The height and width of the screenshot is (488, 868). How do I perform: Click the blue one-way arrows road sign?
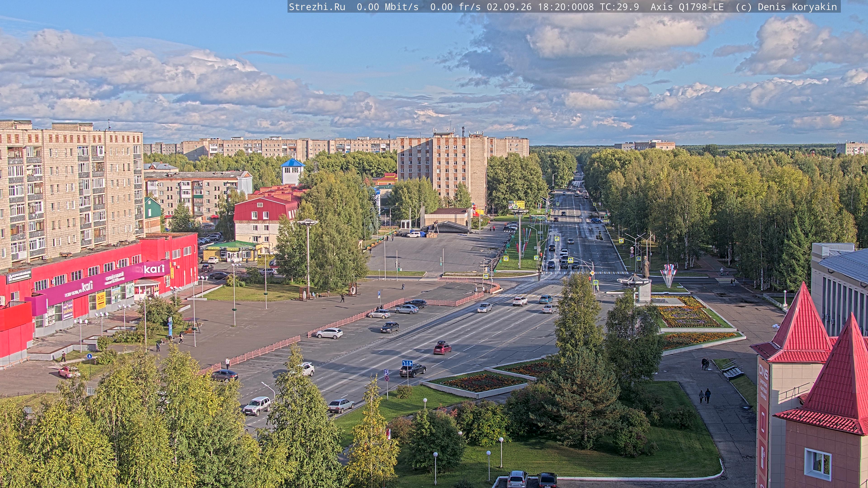click(x=407, y=363)
